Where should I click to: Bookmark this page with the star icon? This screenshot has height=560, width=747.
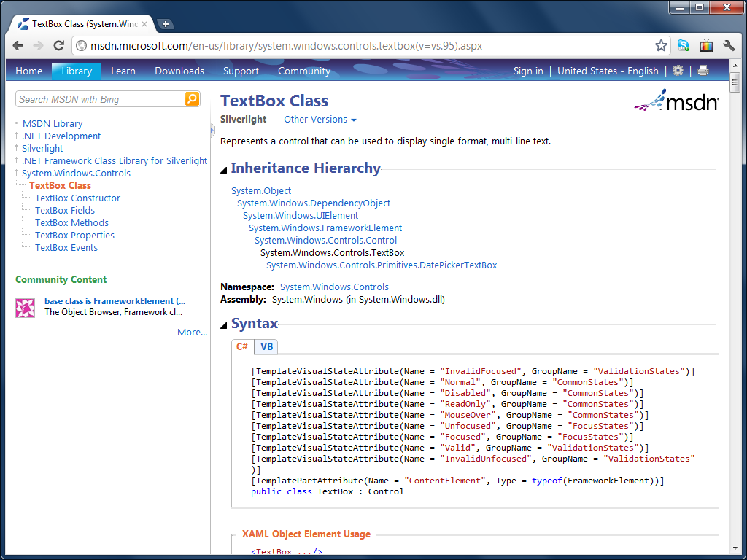(x=661, y=46)
